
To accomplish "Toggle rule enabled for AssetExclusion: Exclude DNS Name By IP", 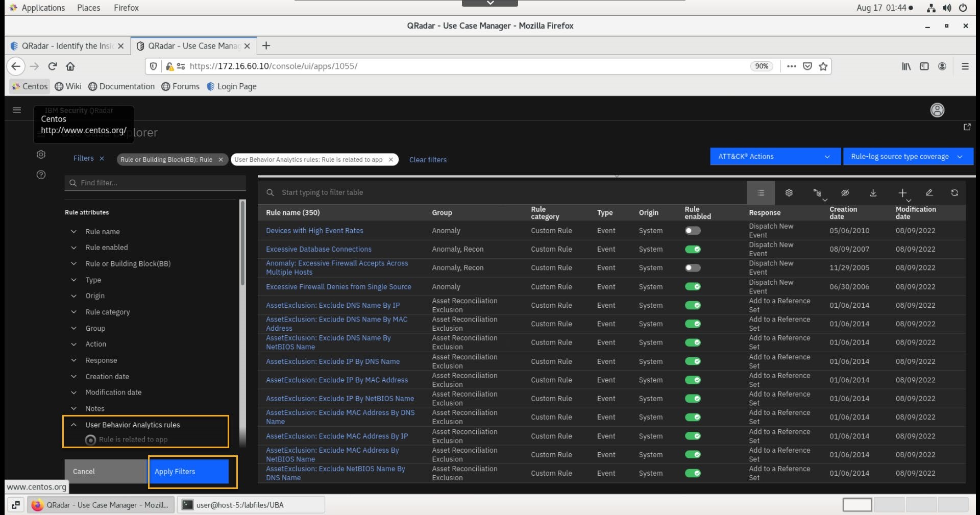I will click(693, 305).
